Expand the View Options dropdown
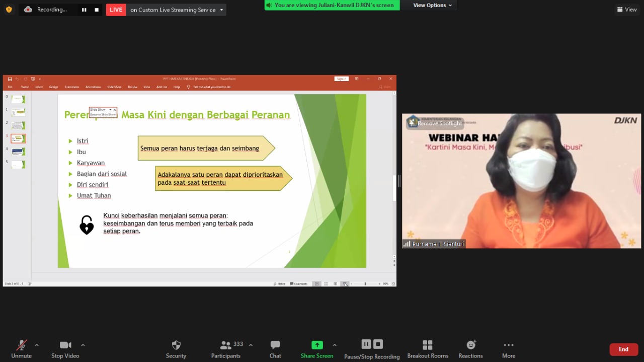The width and height of the screenshot is (644, 362). [x=432, y=5]
